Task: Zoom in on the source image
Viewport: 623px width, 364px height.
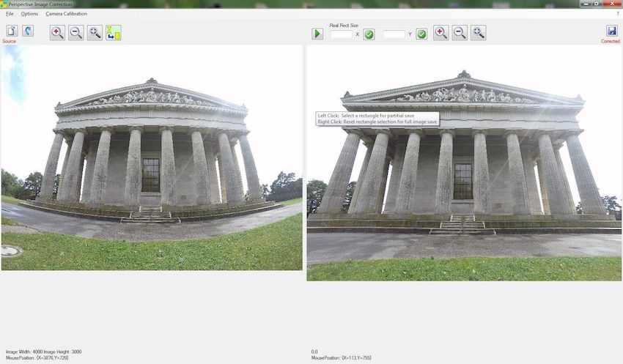Action: pyautogui.click(x=57, y=32)
